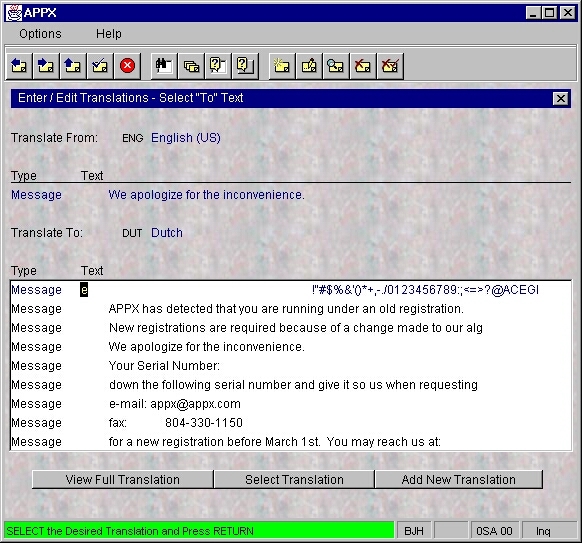Click View Full Translation button
This screenshot has height=543, width=582.
click(122, 480)
